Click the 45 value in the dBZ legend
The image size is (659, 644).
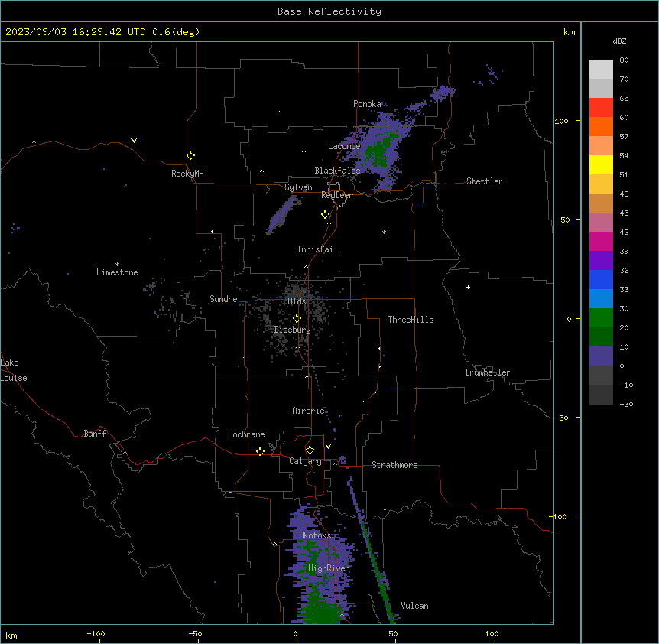[x=624, y=213]
